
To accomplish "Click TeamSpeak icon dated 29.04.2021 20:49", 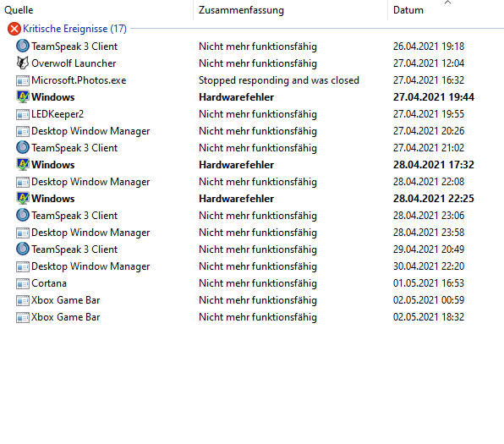I will [23, 249].
